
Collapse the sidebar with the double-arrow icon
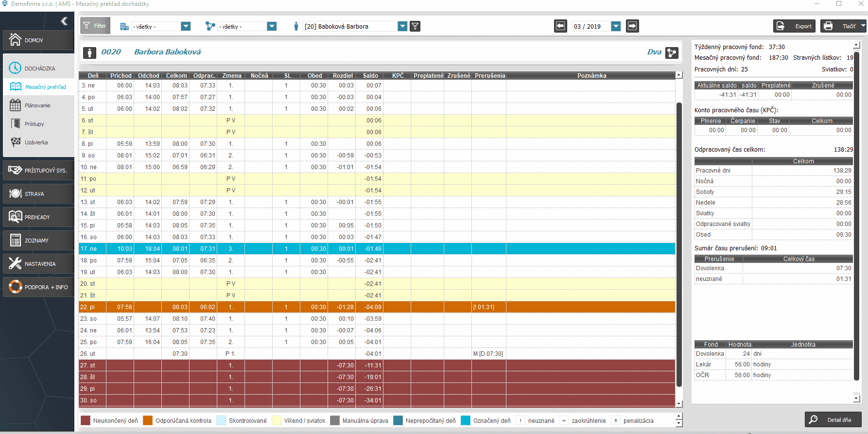coord(64,21)
